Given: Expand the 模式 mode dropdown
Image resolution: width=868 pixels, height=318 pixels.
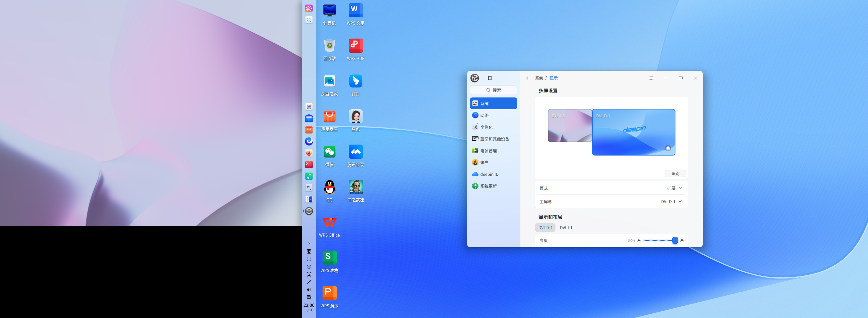Looking at the screenshot, I should pos(674,188).
